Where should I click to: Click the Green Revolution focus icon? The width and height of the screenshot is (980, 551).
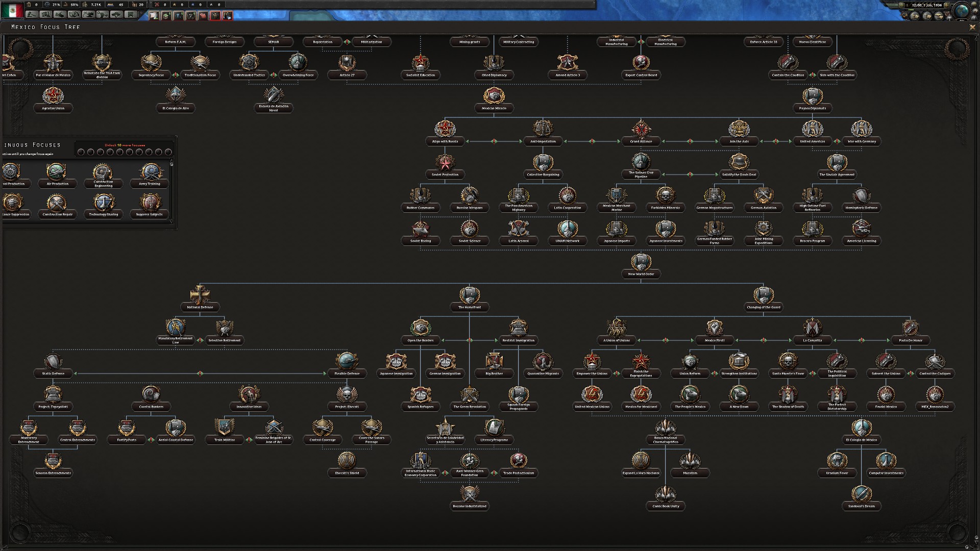[470, 394]
